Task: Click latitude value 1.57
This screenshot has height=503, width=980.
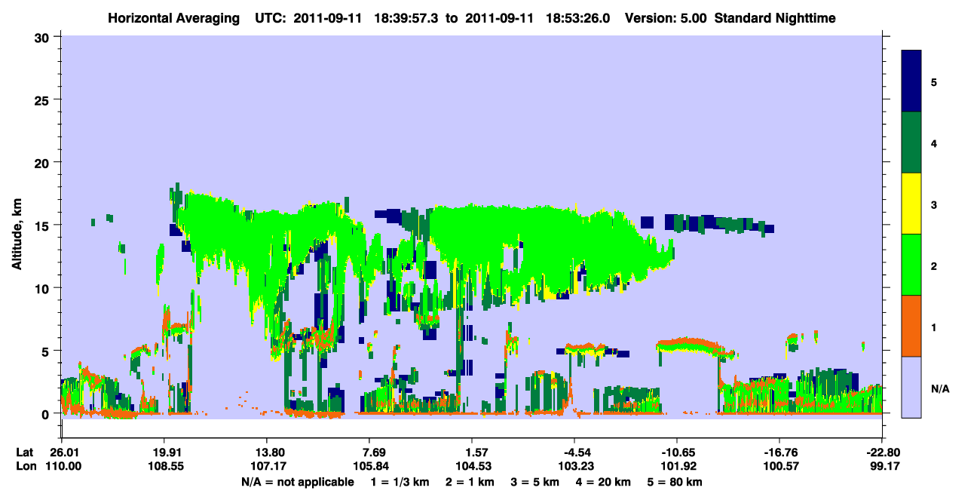Action: point(471,452)
